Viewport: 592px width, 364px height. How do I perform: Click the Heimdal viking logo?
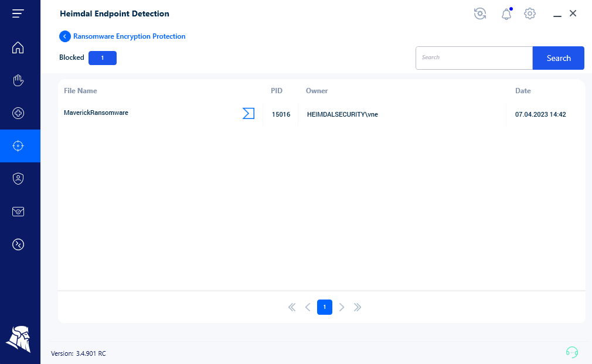click(18, 339)
